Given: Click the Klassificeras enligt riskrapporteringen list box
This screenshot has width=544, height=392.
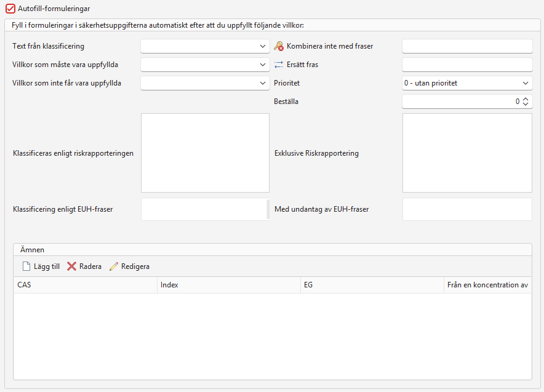Looking at the screenshot, I should click(205, 153).
